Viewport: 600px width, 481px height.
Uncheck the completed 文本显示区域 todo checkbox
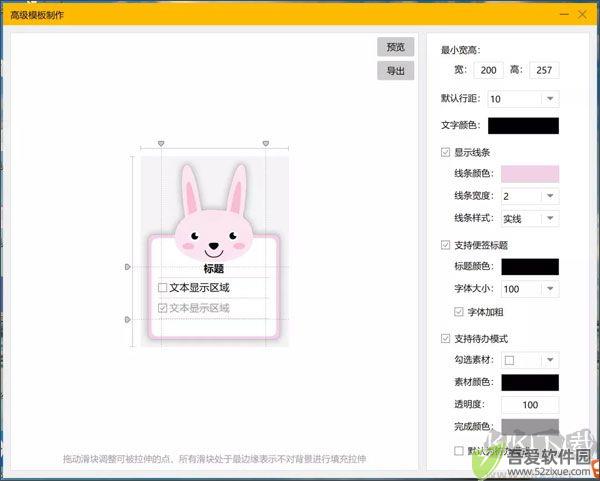pyautogui.click(x=162, y=308)
